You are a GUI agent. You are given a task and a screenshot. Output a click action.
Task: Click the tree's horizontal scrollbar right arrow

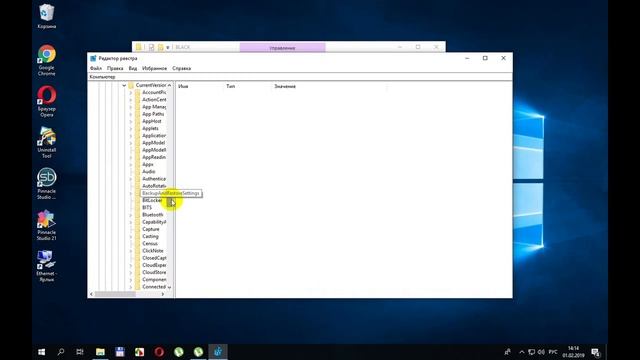tap(163, 294)
